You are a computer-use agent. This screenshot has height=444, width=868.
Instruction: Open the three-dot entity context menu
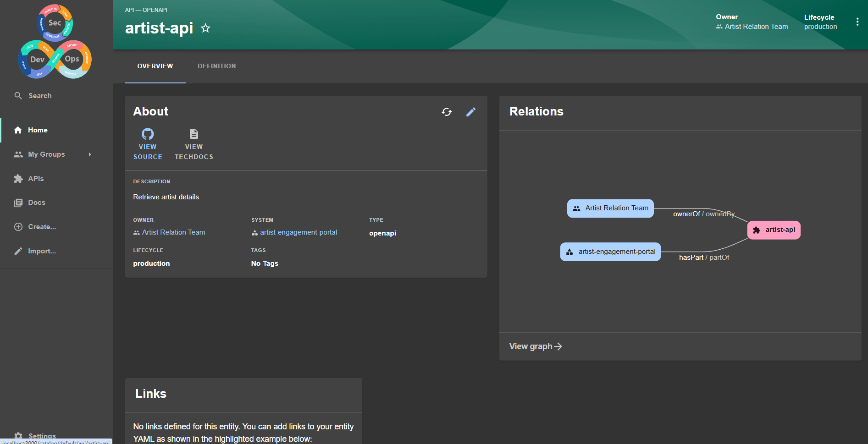[x=857, y=22]
